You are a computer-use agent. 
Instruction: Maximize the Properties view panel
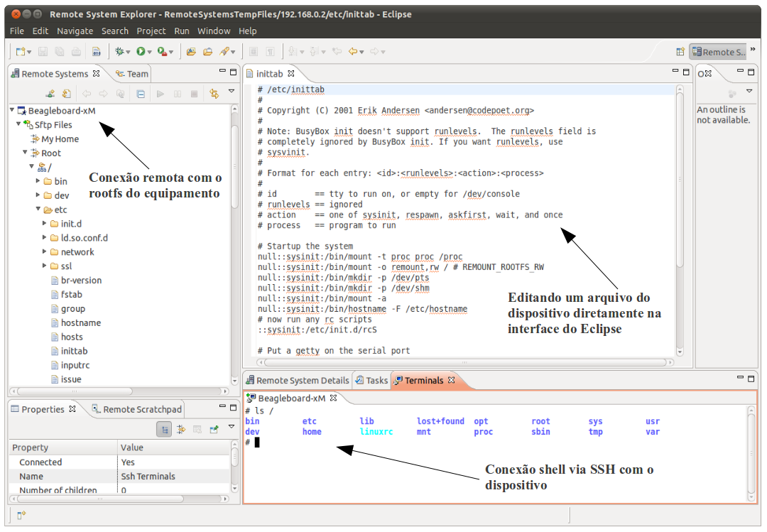pos(234,407)
